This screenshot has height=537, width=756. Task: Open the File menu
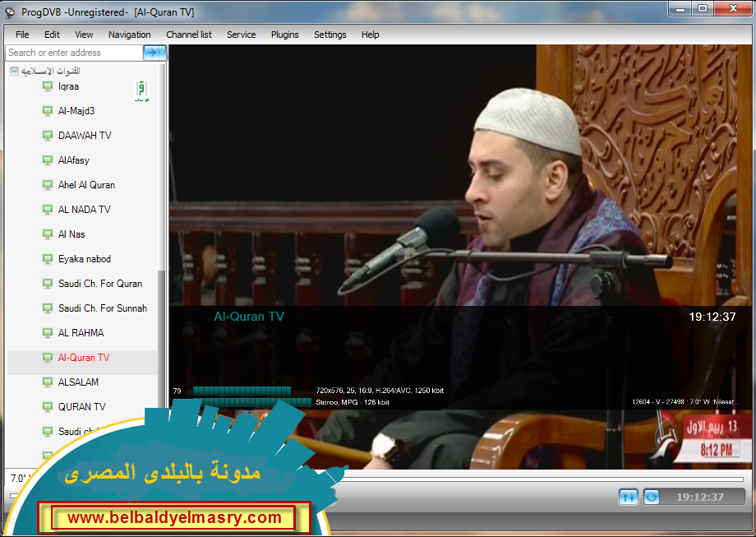pos(22,35)
